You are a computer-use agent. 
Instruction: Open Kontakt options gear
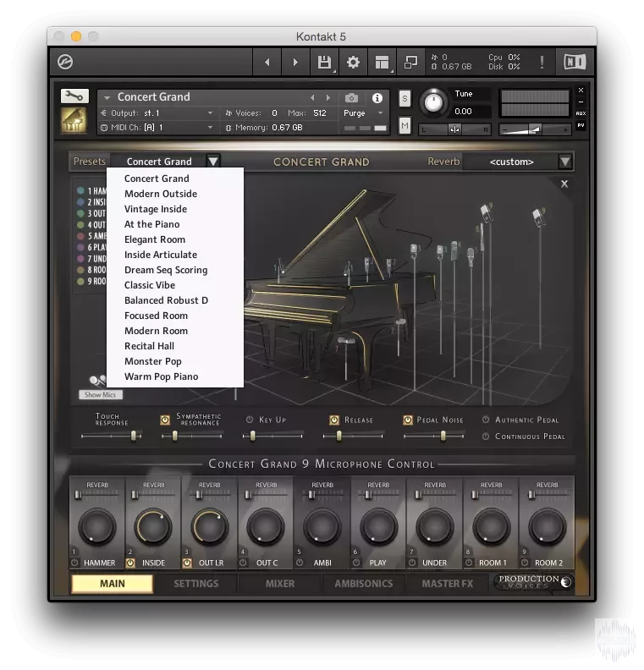pos(353,63)
